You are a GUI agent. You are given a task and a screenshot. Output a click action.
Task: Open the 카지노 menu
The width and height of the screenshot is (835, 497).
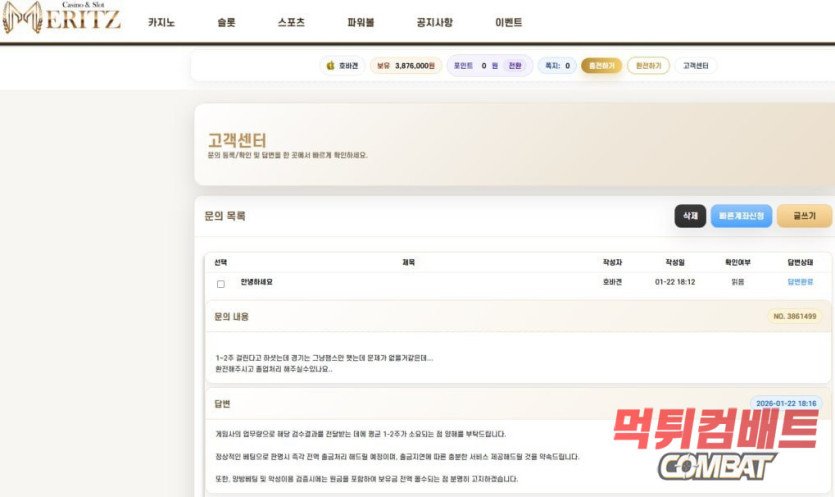click(161, 22)
